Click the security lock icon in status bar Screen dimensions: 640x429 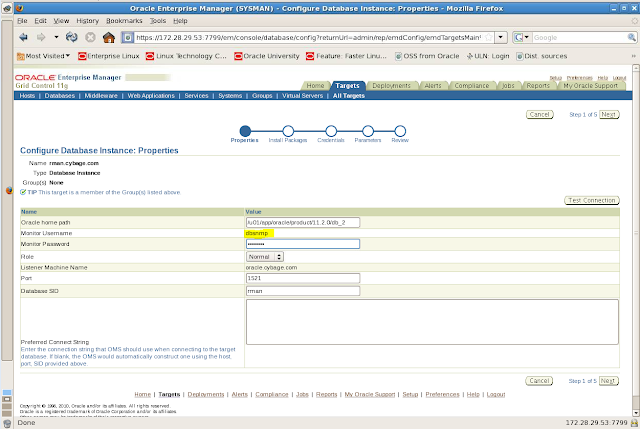click(x=634, y=423)
